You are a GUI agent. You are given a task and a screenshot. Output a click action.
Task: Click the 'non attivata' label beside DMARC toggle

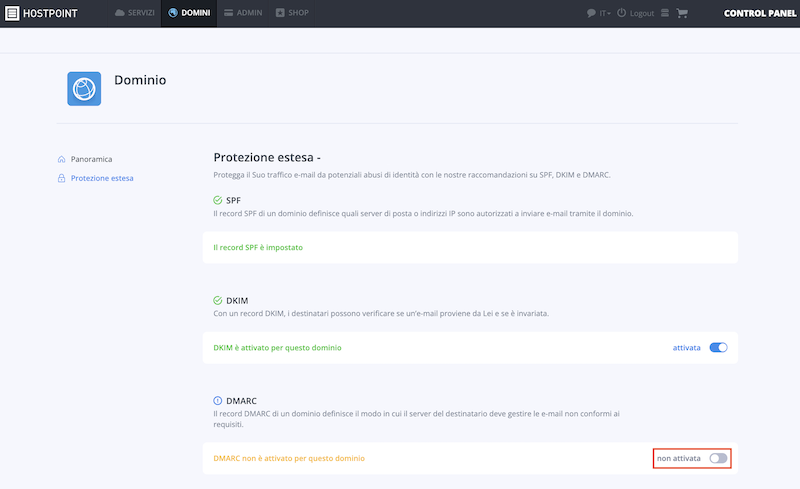tap(679, 458)
